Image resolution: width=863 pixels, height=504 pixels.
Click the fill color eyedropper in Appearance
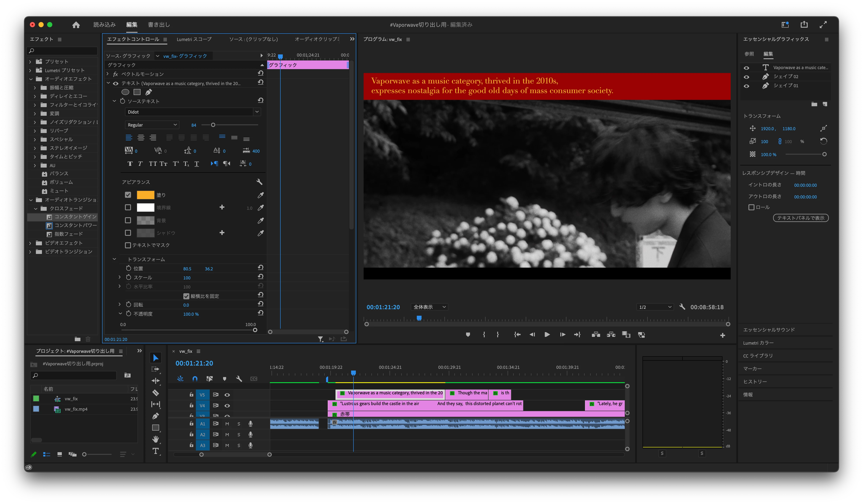[x=261, y=195]
